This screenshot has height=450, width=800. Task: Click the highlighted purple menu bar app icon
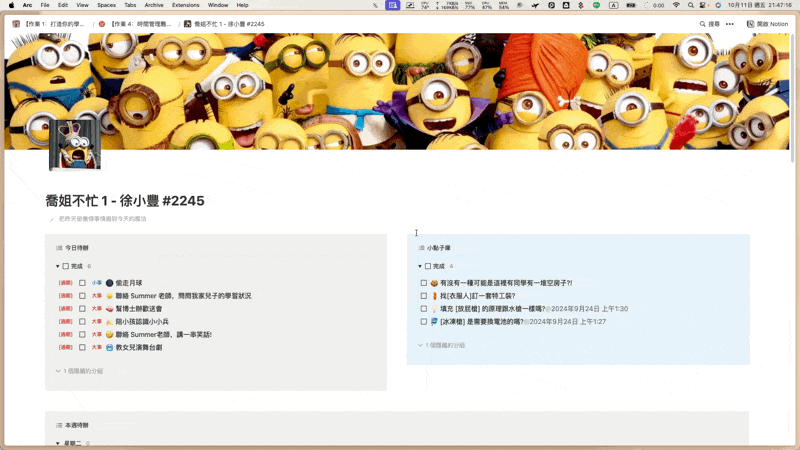[x=392, y=5]
